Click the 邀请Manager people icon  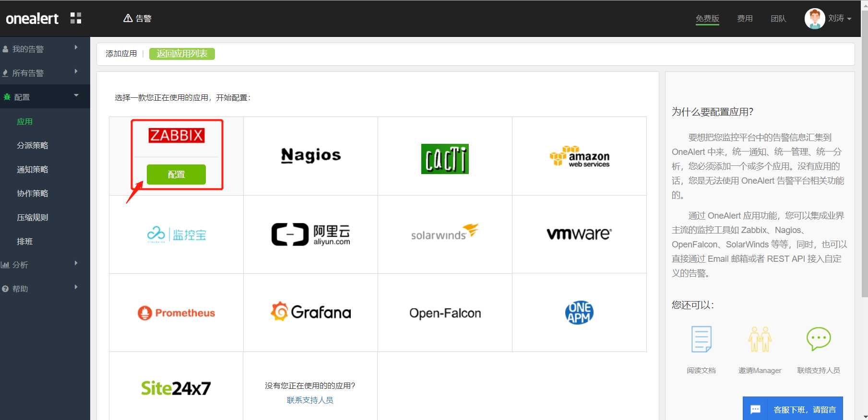[760, 339]
